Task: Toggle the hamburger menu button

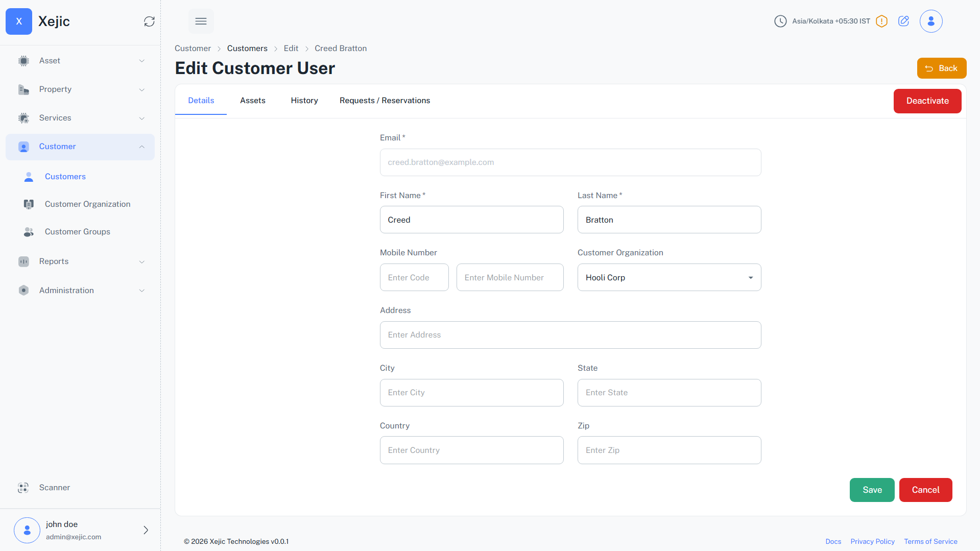Action: click(x=201, y=21)
